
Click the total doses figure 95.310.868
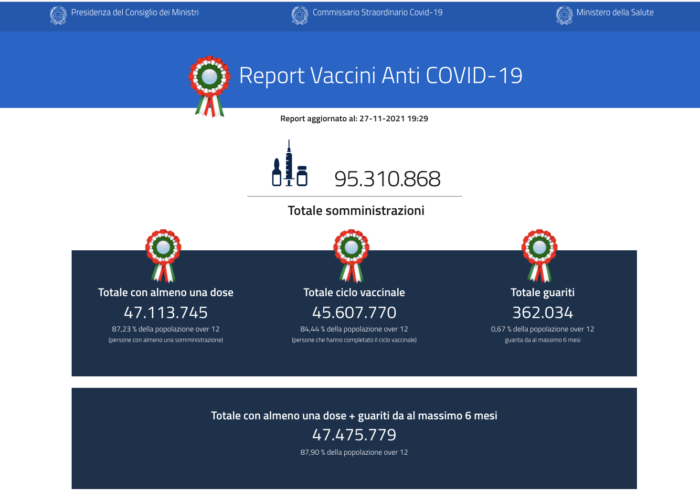387,179
